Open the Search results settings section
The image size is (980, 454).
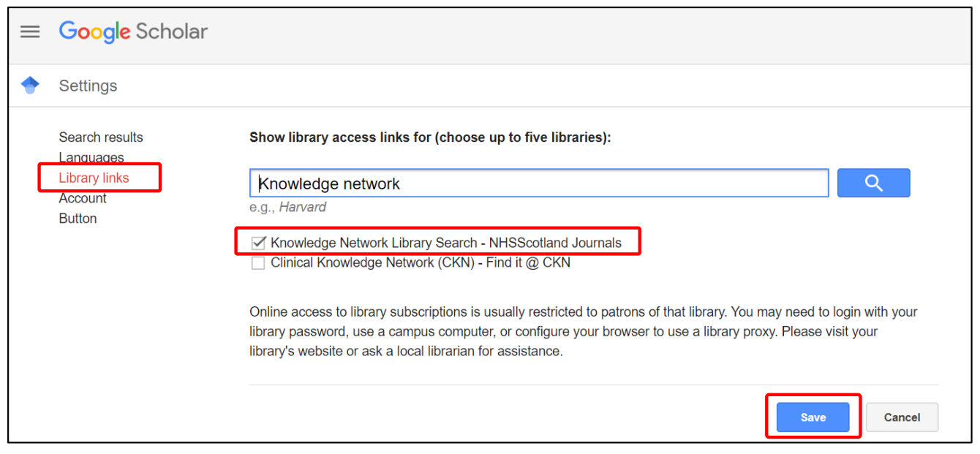(x=101, y=137)
